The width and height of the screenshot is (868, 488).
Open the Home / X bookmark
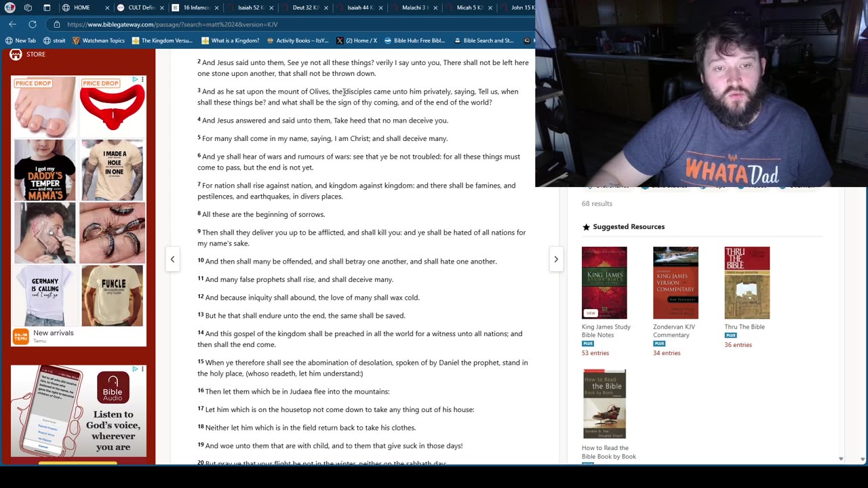pos(357,41)
